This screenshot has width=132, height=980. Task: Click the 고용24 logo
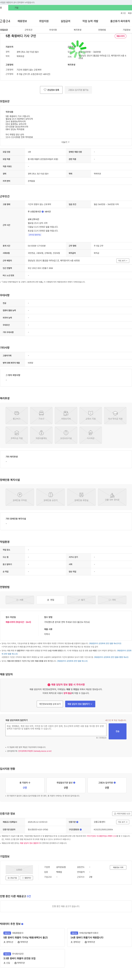(x=5, y=21)
